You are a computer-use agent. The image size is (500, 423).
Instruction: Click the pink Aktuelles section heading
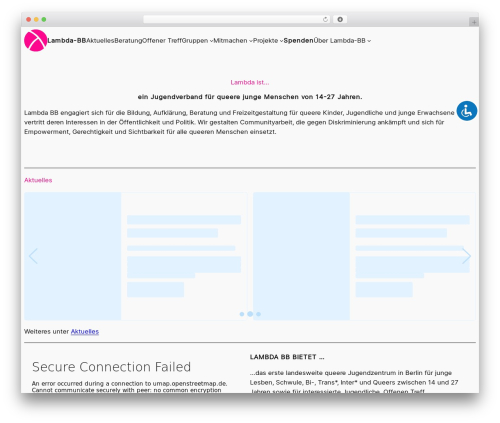[x=38, y=180]
